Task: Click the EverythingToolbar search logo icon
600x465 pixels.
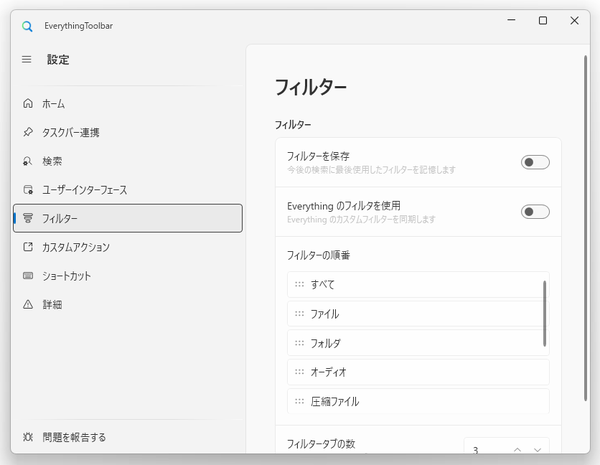Action: pos(27,26)
